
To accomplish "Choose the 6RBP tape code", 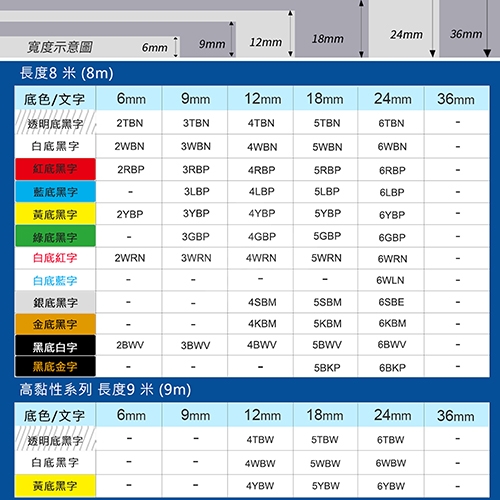I will pyautogui.click(x=392, y=171).
